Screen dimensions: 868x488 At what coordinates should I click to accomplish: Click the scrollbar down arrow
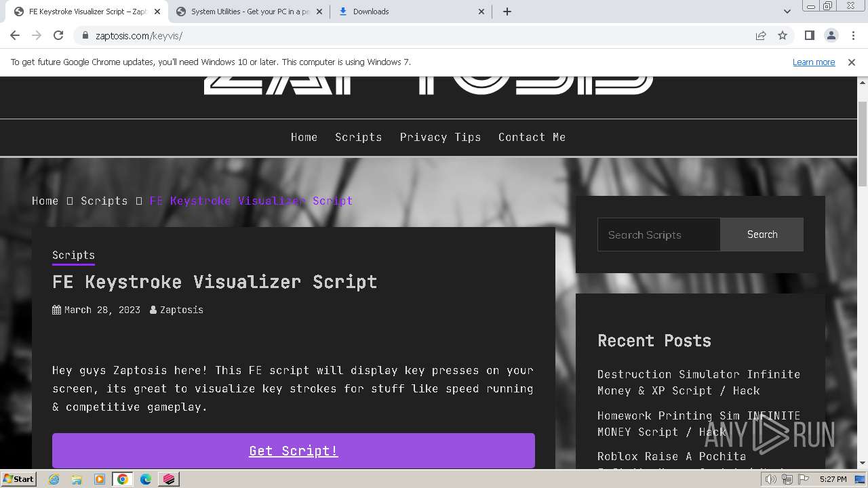pyautogui.click(x=863, y=464)
